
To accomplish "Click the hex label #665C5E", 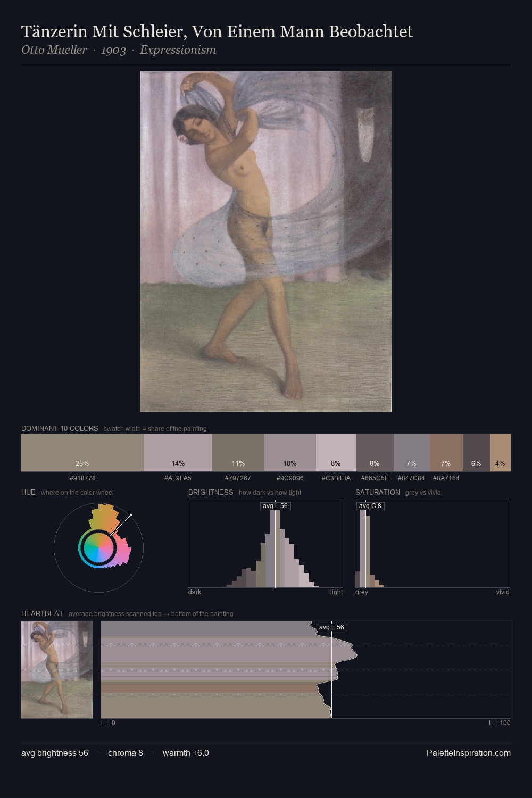I will [x=375, y=478].
